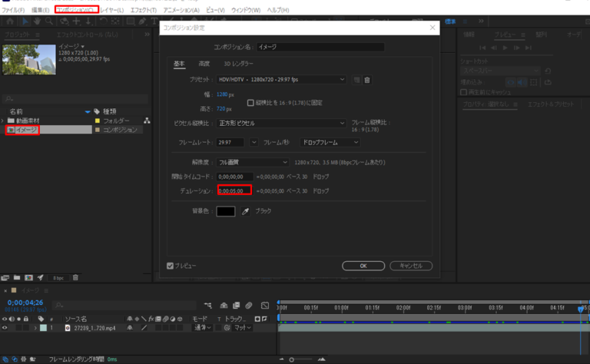Enable lock aspect ratio to 16:9 checkbox
590x364 pixels.
pyautogui.click(x=250, y=102)
